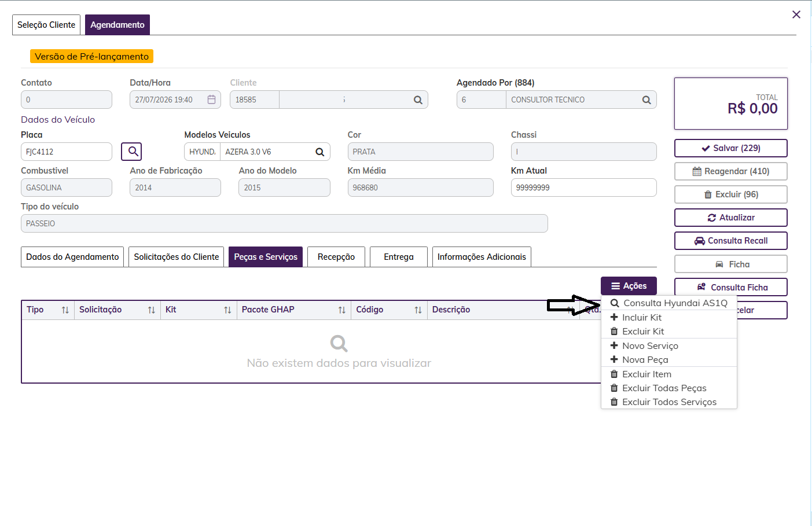Click the Combustivel field GASOLINA
The width and height of the screenshot is (812, 526).
click(67, 187)
